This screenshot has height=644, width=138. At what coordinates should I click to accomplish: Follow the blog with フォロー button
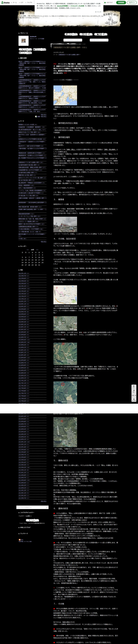(25, 49)
